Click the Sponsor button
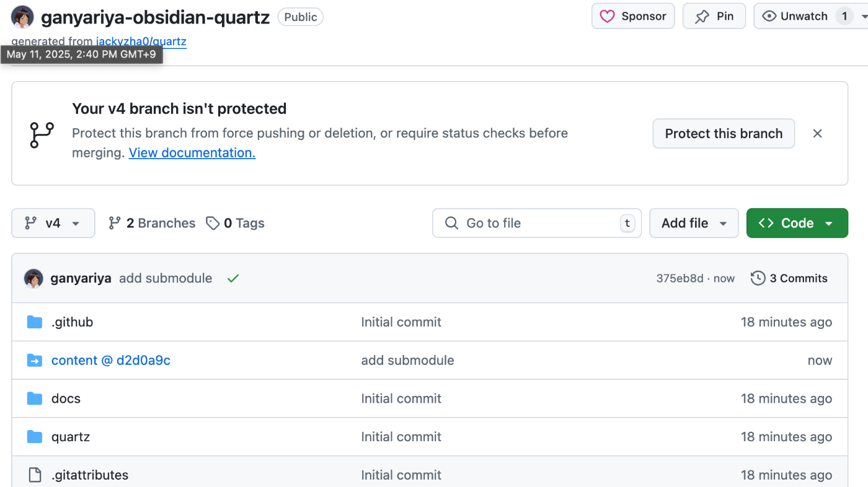 pyautogui.click(x=633, y=16)
